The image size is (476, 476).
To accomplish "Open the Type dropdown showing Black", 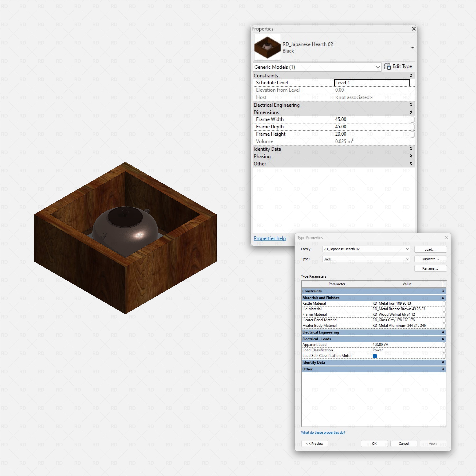I will (366, 259).
